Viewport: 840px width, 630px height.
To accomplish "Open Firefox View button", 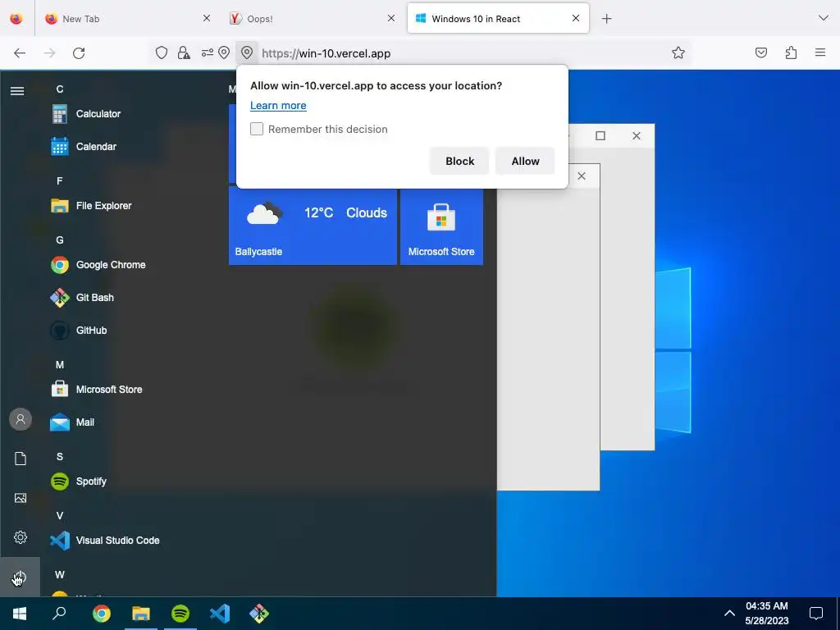I will point(16,19).
